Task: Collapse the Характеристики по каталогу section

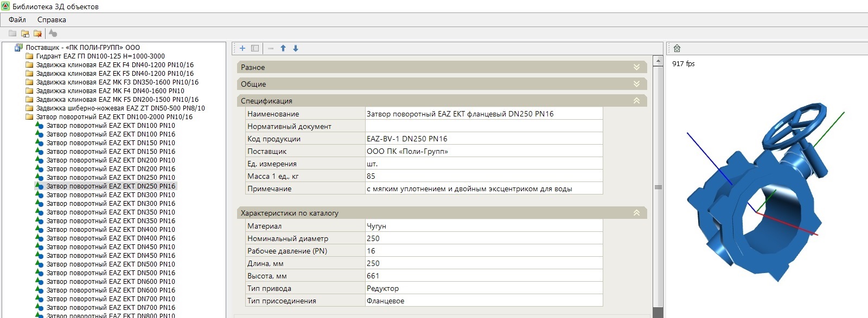Action: (636, 213)
